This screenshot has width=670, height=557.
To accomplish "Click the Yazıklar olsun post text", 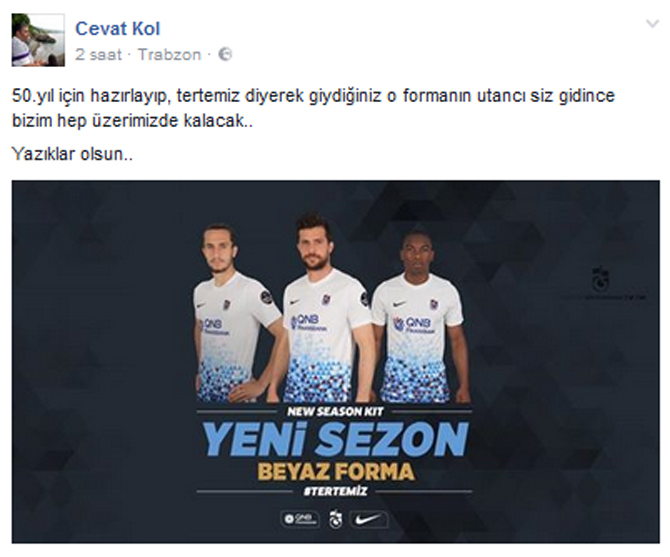I will click(72, 154).
